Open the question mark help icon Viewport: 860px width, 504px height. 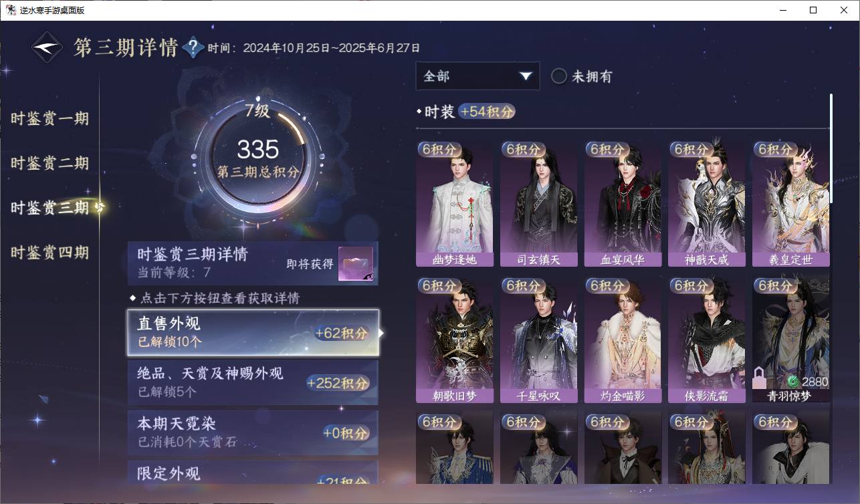[193, 47]
